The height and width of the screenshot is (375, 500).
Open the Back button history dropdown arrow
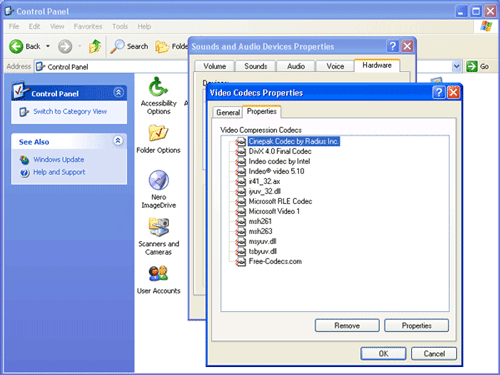coord(48,46)
